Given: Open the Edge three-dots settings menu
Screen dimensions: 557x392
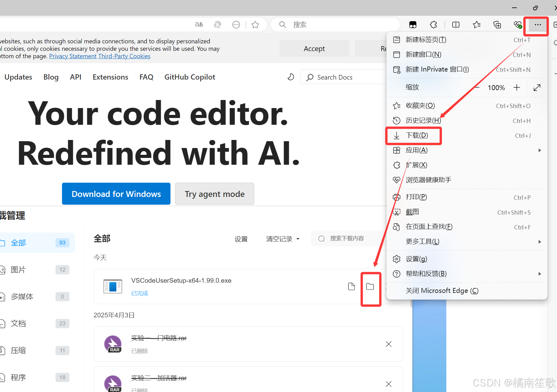Looking at the screenshot, I should click(x=537, y=25).
